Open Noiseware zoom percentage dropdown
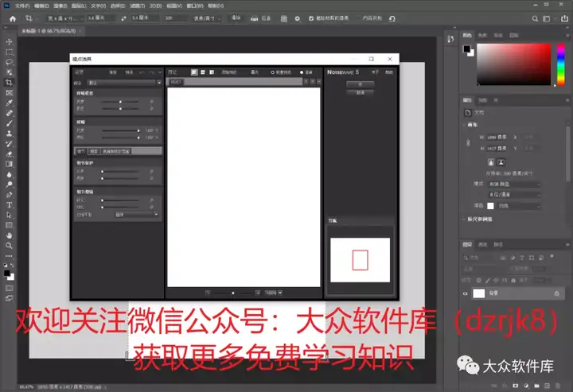Image resolution: width=573 pixels, height=392 pixels. pos(273,293)
